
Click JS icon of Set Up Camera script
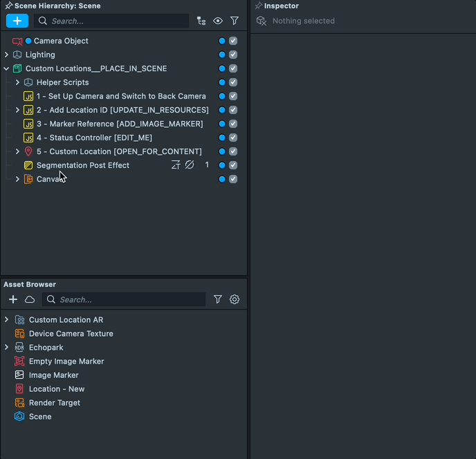[x=28, y=96]
